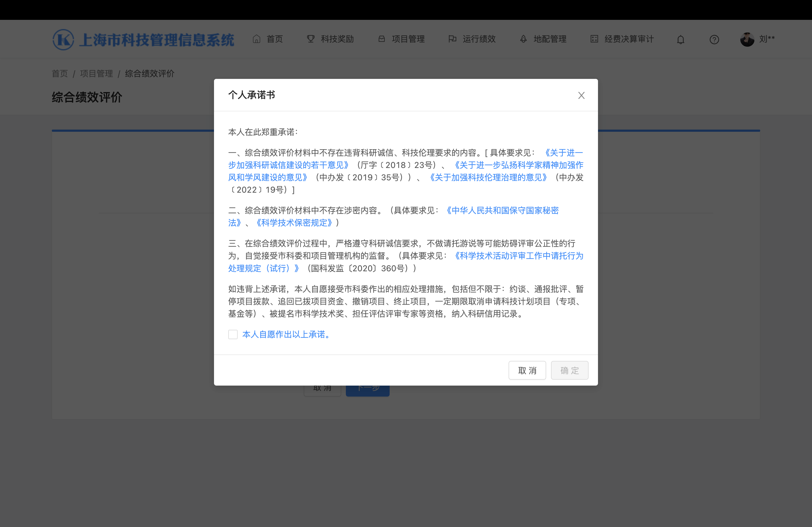Click the rocket icon beside 地配管理
This screenshot has width=812, height=527.
(x=523, y=39)
